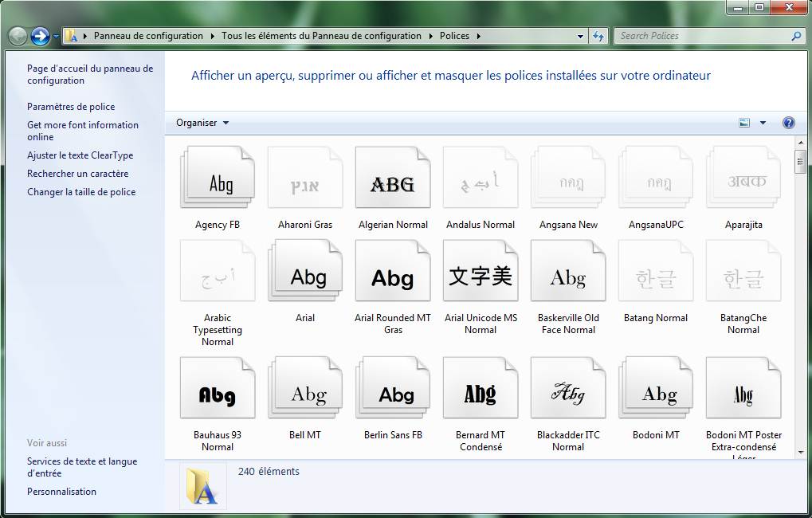Select the Baskerville Old Face Normal icon
Image resolution: width=812 pixels, height=518 pixels.
[x=568, y=270]
